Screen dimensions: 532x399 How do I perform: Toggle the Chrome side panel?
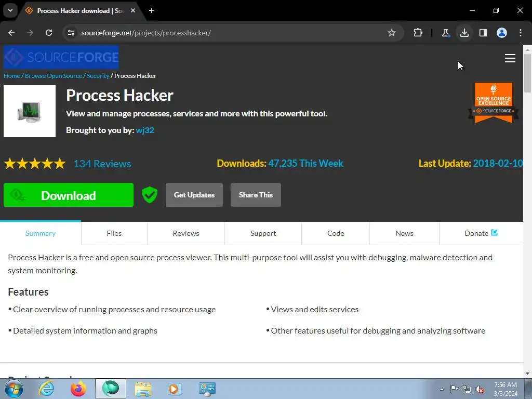[483, 33]
